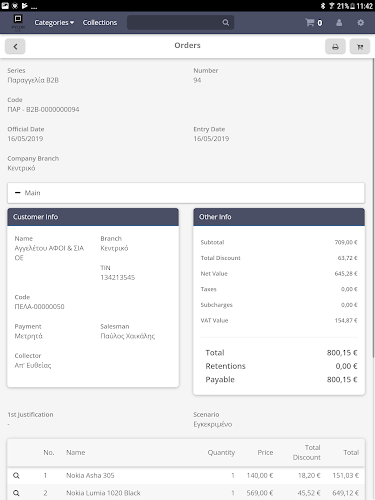The height and width of the screenshot is (500, 375).
Task: Click the add-to-cart button beside printer
Action: [x=360, y=46]
